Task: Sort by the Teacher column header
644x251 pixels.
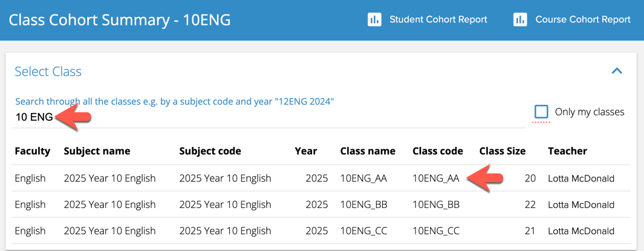Action: [x=567, y=151]
